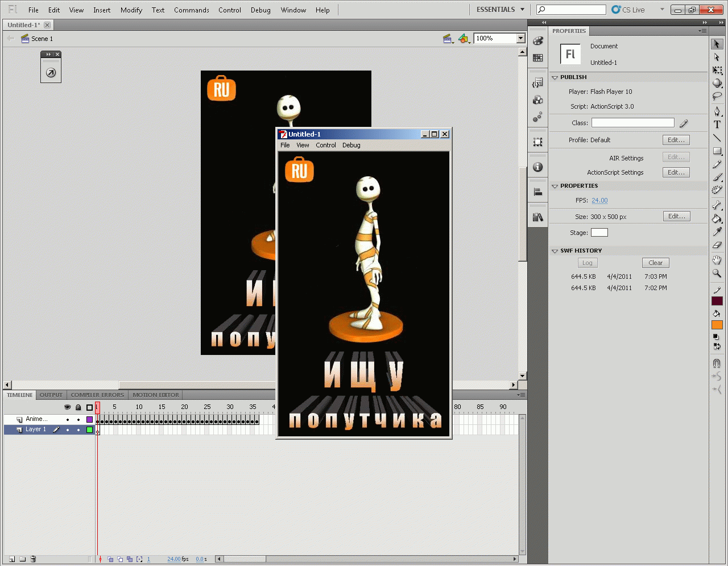
Task: Open the stage zoom percentage dropdown
Action: [x=520, y=38]
